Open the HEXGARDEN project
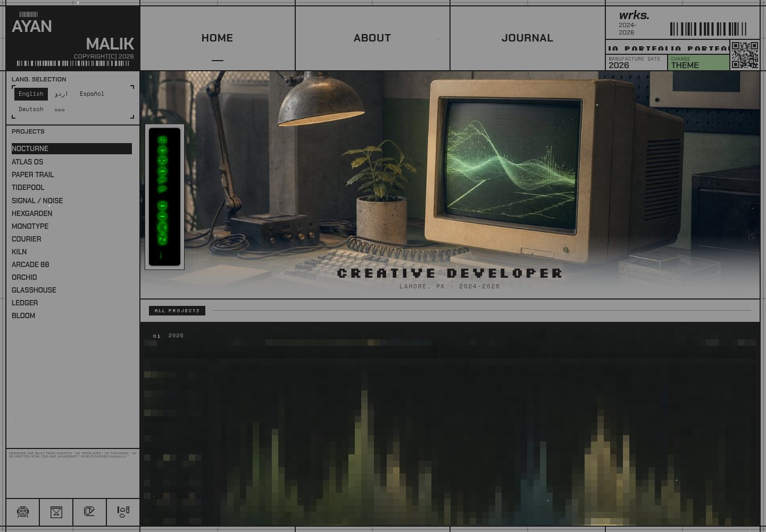 32,213
